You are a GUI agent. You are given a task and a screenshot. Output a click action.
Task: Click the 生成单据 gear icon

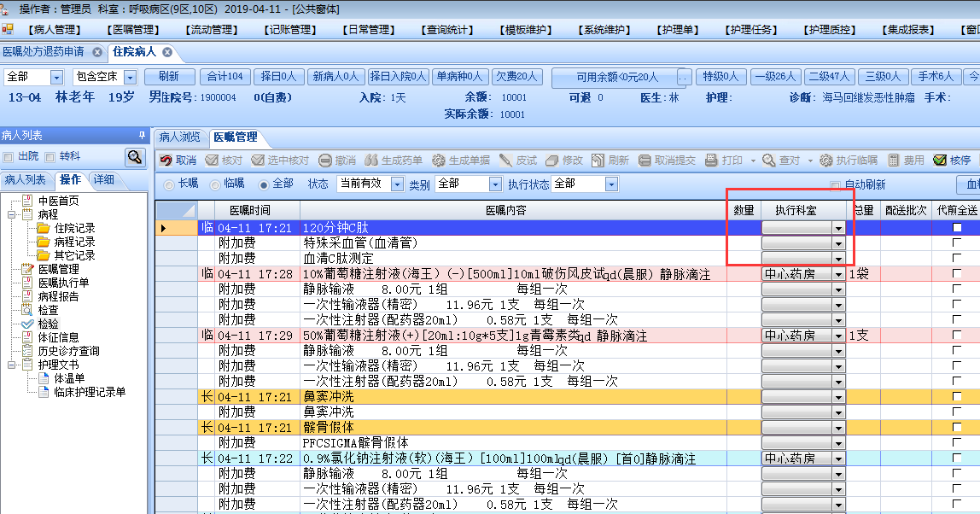[x=439, y=161]
